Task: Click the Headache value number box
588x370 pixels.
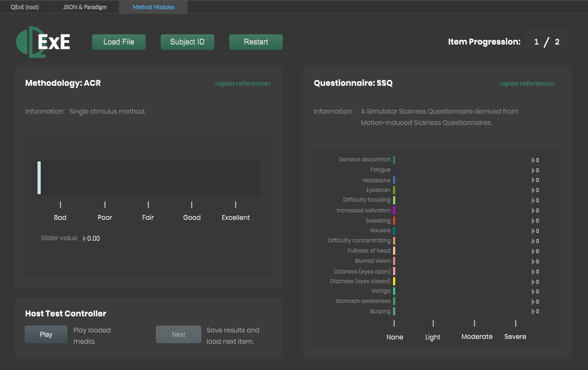Action: click(x=536, y=180)
